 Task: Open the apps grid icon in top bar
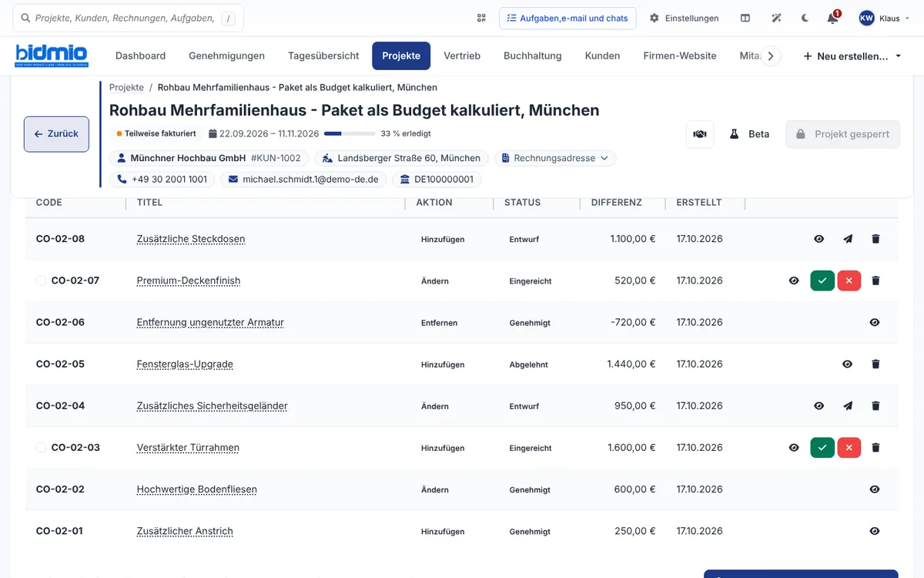(481, 18)
